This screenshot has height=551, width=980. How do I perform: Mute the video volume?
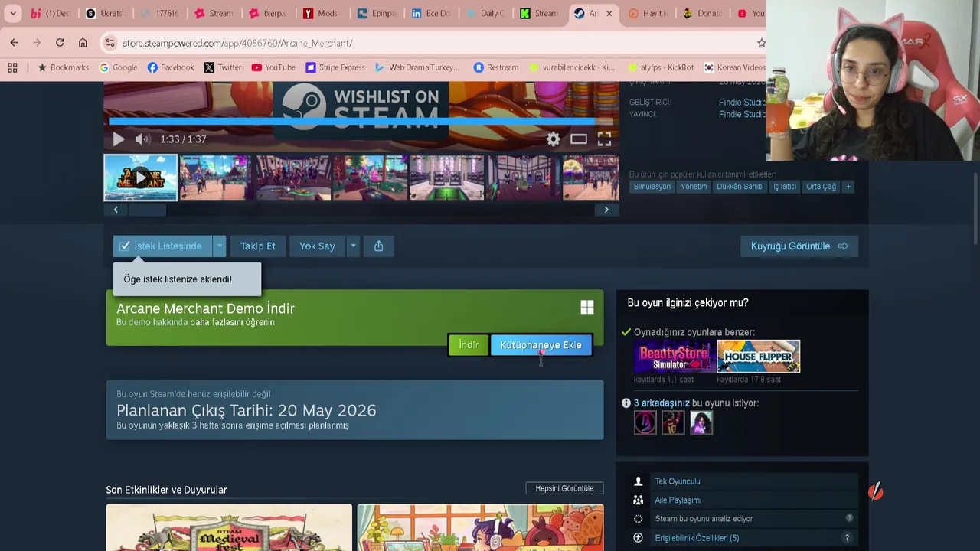[x=142, y=139]
